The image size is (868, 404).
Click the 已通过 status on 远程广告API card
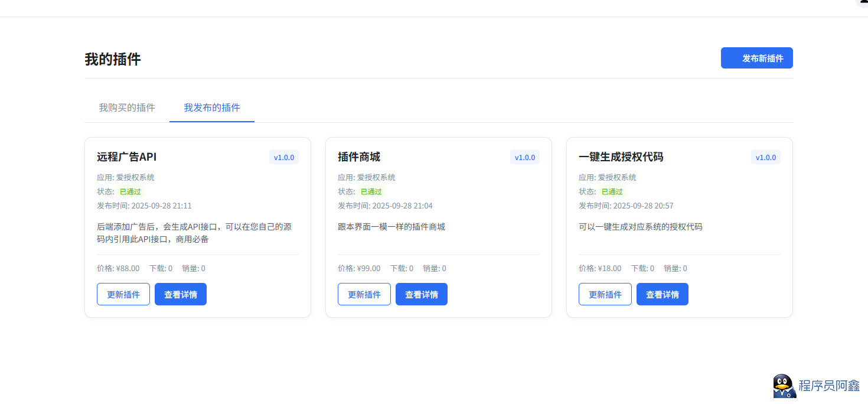pos(130,191)
